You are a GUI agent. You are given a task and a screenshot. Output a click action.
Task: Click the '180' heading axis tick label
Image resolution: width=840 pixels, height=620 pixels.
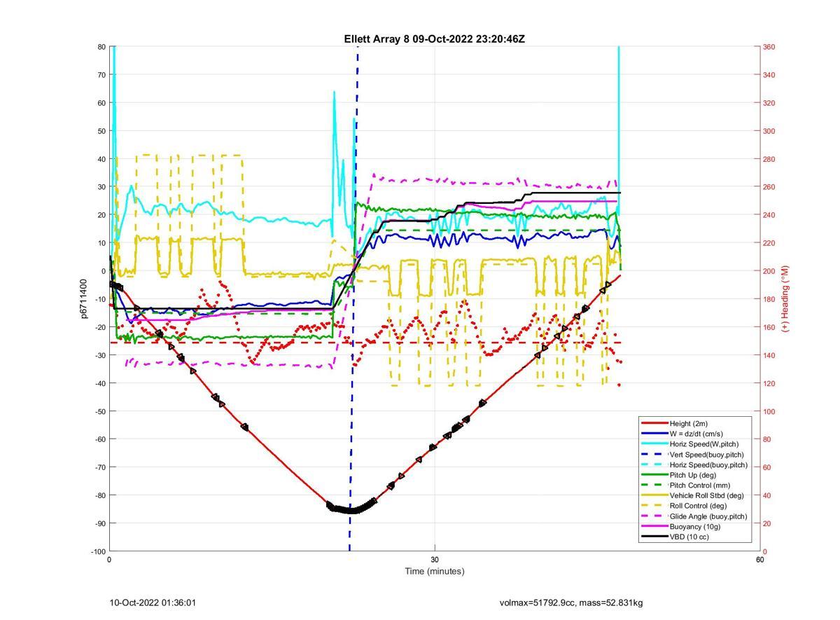tap(769, 299)
